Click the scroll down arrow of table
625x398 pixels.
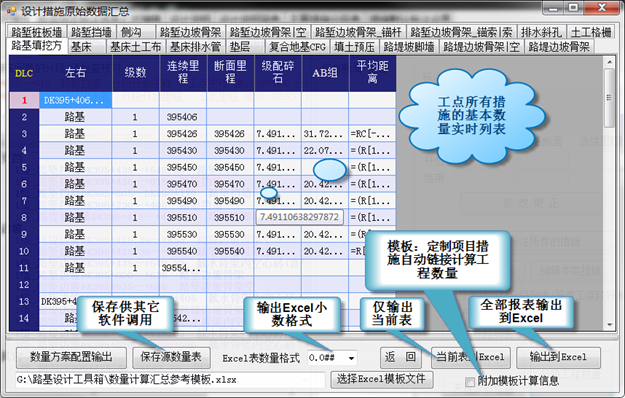(609, 325)
